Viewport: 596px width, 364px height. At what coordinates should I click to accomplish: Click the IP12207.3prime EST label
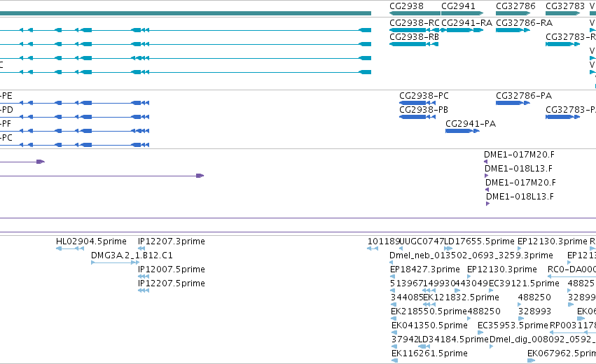pyautogui.click(x=172, y=241)
